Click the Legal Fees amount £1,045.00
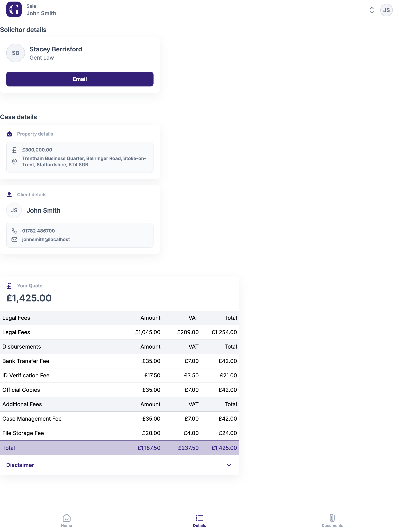399x532 pixels. (x=147, y=332)
